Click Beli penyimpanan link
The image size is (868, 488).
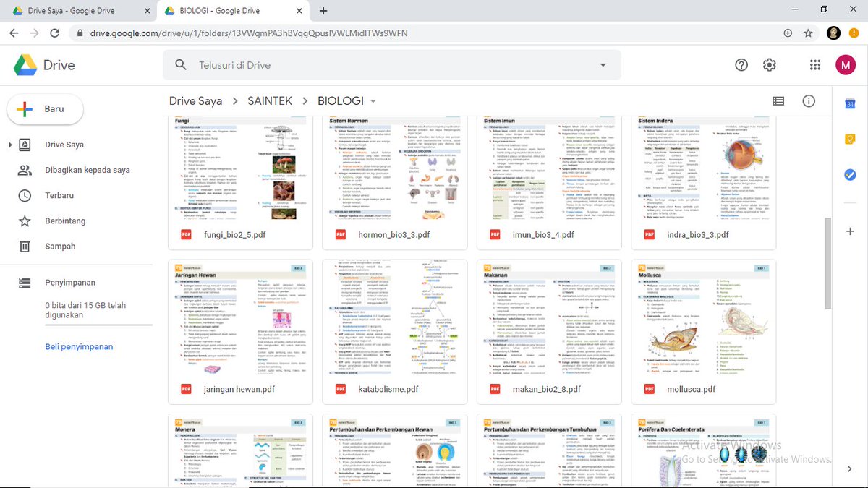[79, 346]
